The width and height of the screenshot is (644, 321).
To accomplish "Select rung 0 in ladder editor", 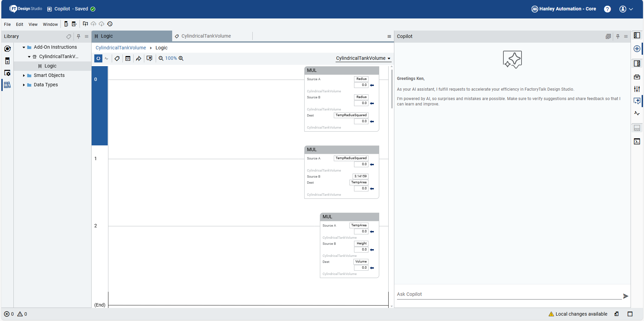I will (x=100, y=106).
